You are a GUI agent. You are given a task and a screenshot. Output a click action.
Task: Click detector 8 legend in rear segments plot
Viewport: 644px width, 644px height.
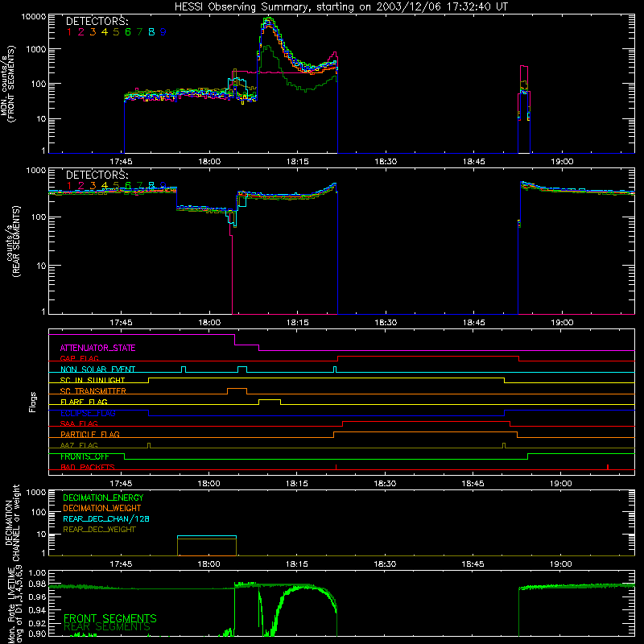click(151, 186)
